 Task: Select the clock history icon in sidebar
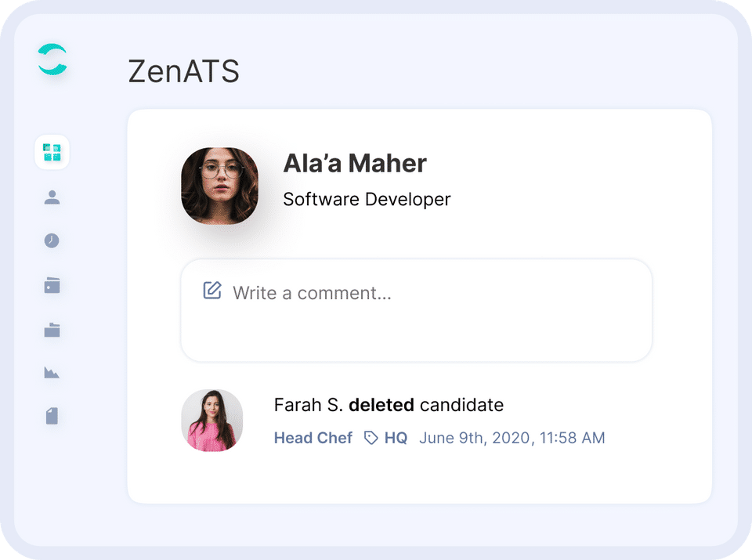click(x=52, y=240)
